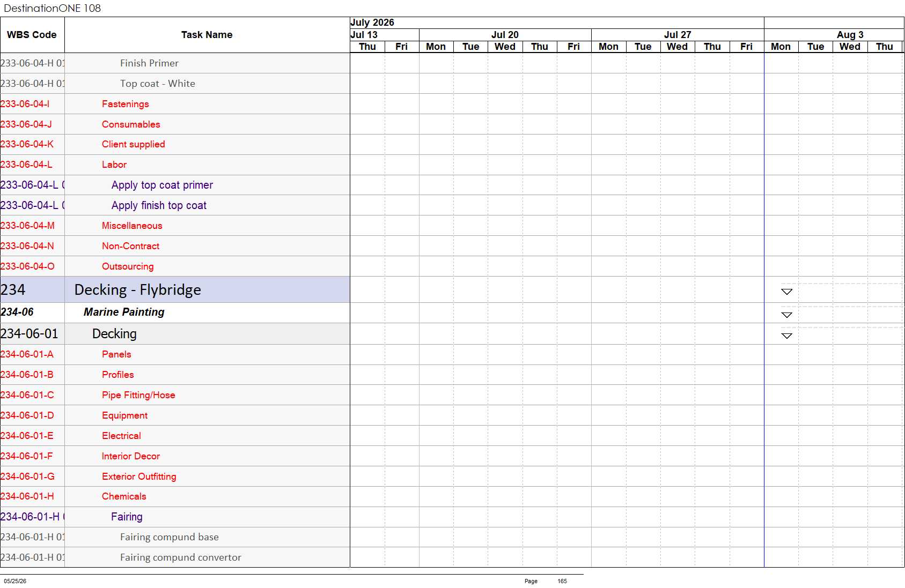905x588 pixels.
Task: Click WBS code 234-06-01-A
Action: 27,354
